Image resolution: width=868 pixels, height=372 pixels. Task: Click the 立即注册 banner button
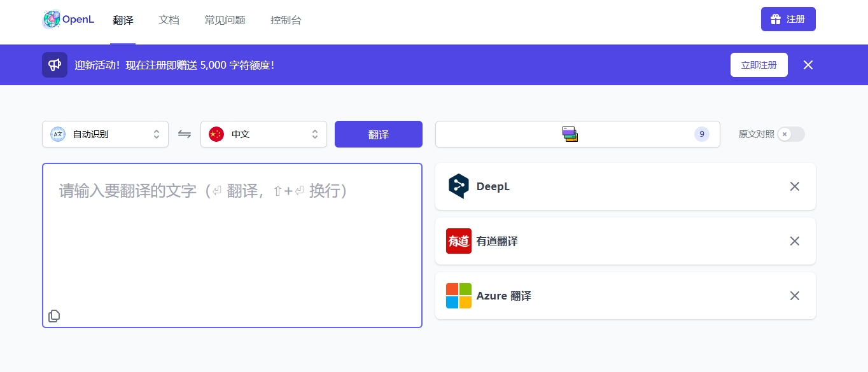759,65
